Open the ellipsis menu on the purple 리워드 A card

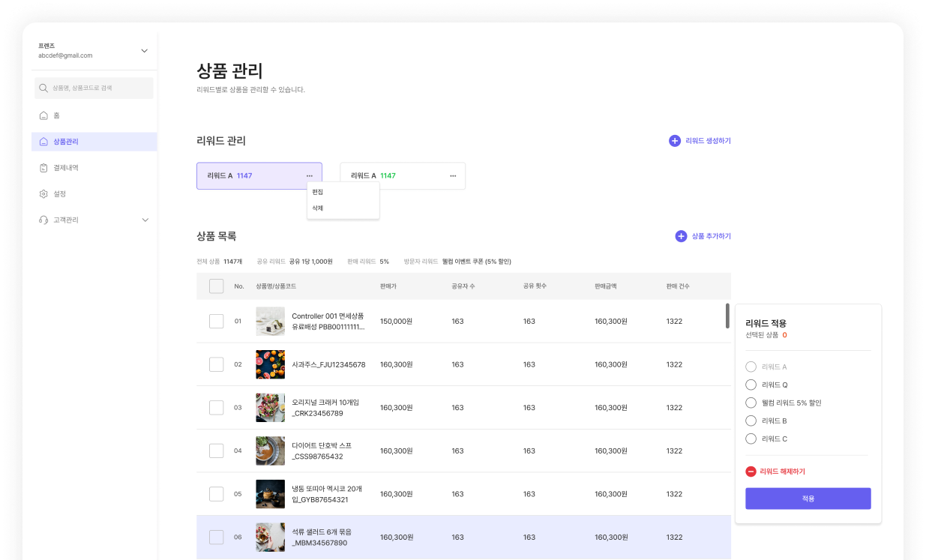(309, 175)
